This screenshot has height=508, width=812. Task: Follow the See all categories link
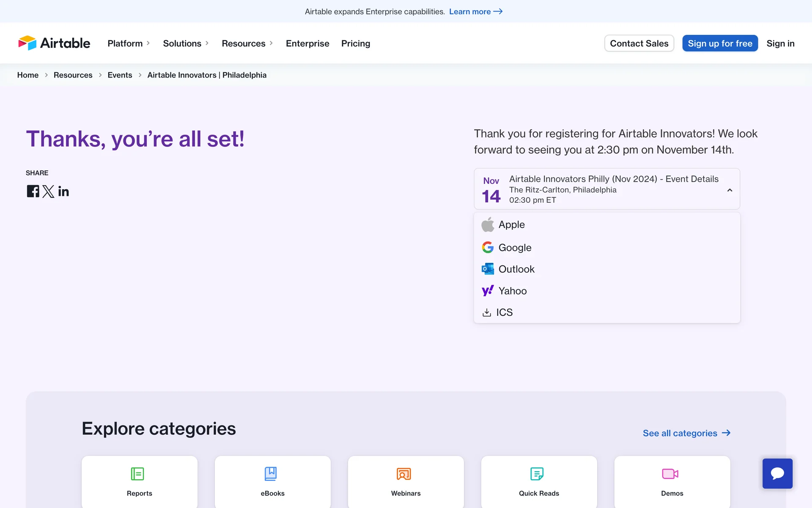686,433
